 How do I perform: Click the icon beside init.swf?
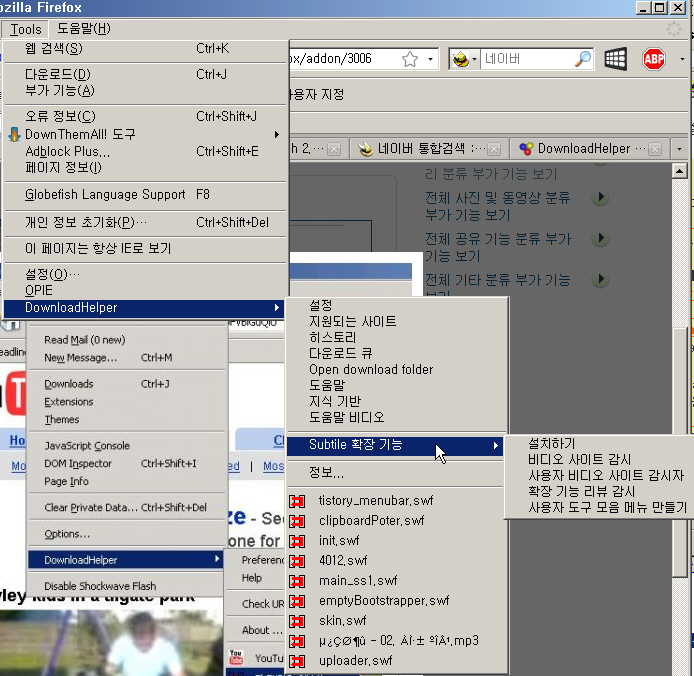coord(297,541)
